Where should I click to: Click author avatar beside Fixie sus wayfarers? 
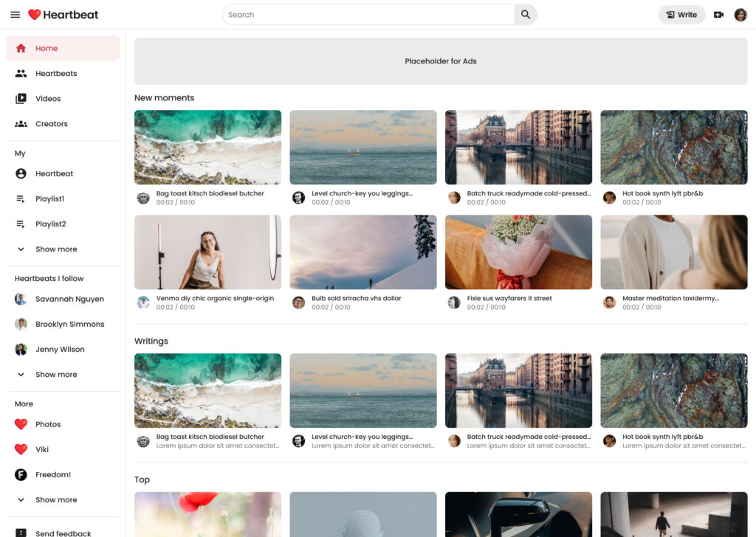454,302
